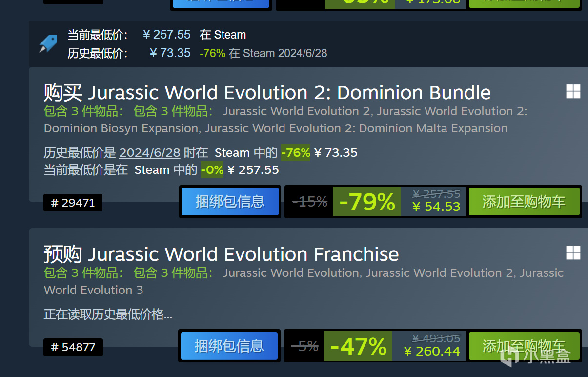Click Windows platform icon on Dominion Bundle
The height and width of the screenshot is (377, 588).
573,91
